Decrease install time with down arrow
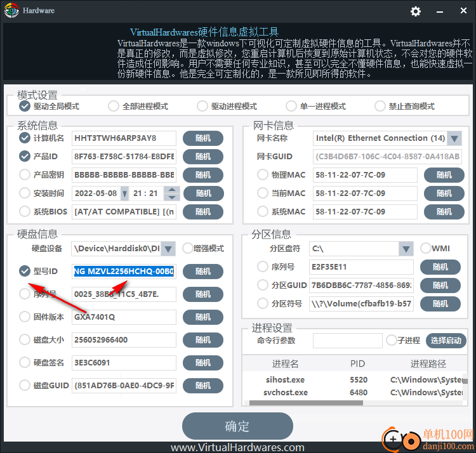This screenshot has width=476, height=453. (172, 197)
